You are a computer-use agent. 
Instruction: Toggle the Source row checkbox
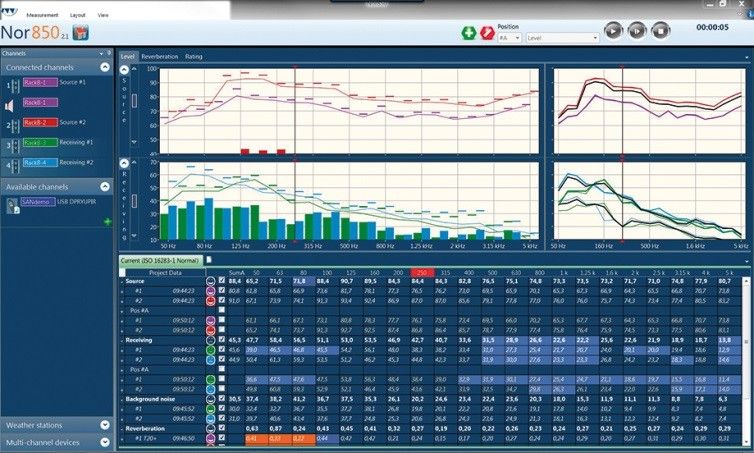[x=221, y=282]
